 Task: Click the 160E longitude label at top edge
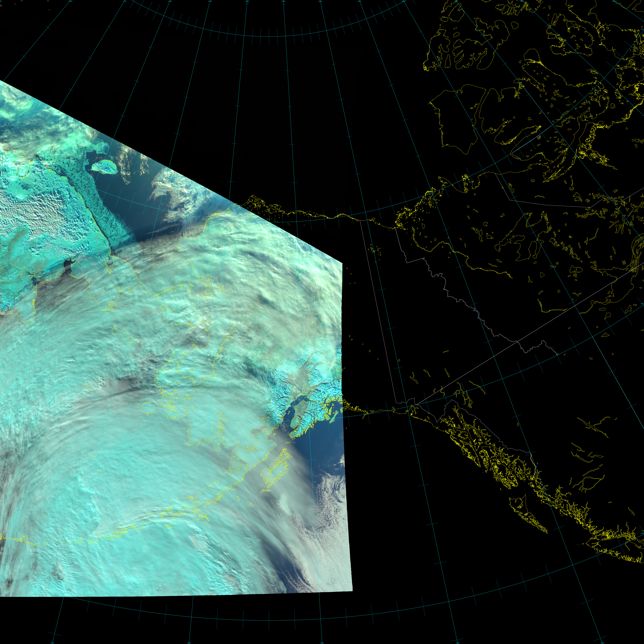(x=70, y=1)
